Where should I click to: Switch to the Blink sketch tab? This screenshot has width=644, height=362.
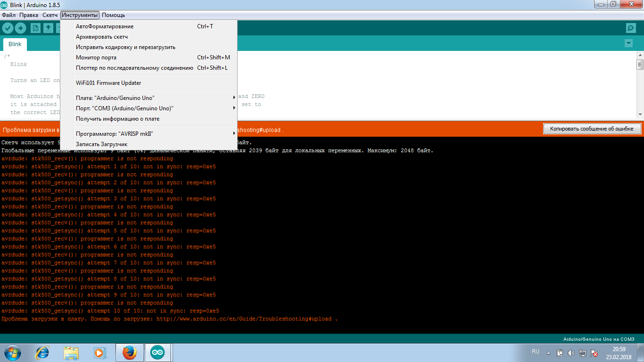pyautogui.click(x=15, y=44)
